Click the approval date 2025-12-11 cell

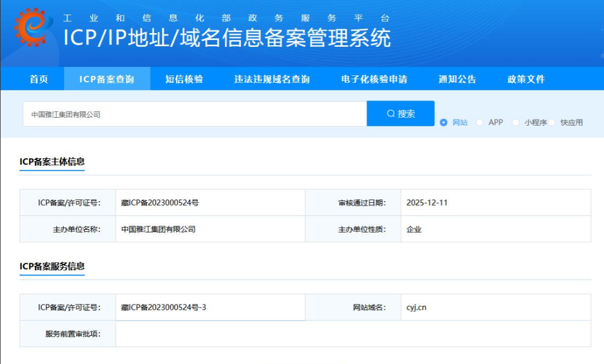pyautogui.click(x=427, y=203)
